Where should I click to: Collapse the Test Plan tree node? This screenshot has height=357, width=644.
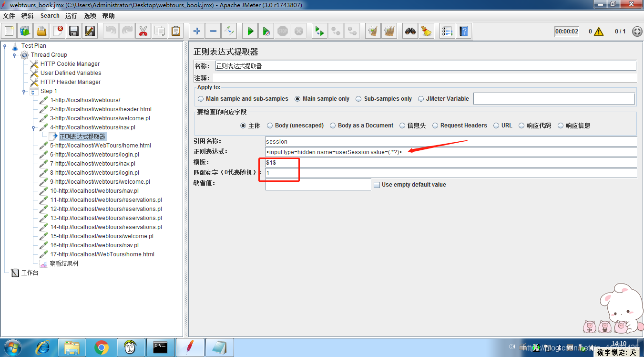click(5, 46)
